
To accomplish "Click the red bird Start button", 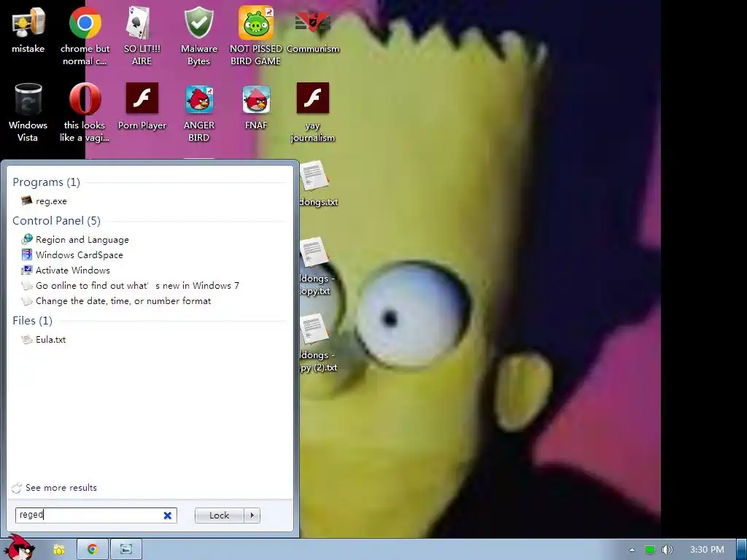I will pyautogui.click(x=19, y=548).
